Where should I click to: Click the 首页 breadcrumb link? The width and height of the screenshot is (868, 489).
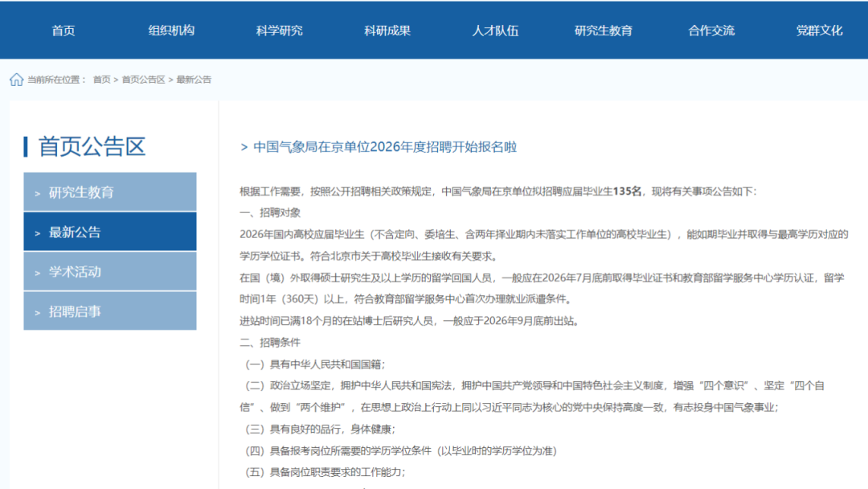pos(101,80)
